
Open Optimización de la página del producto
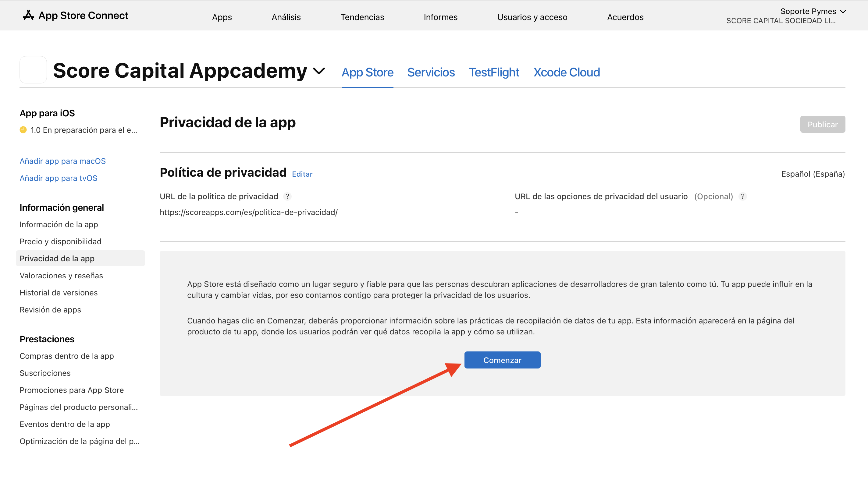(80, 441)
